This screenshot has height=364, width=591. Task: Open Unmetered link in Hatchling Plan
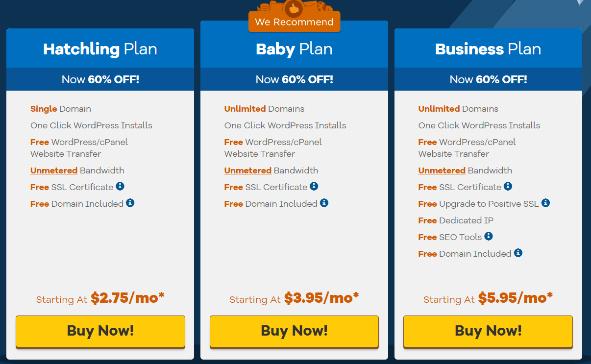tap(54, 170)
